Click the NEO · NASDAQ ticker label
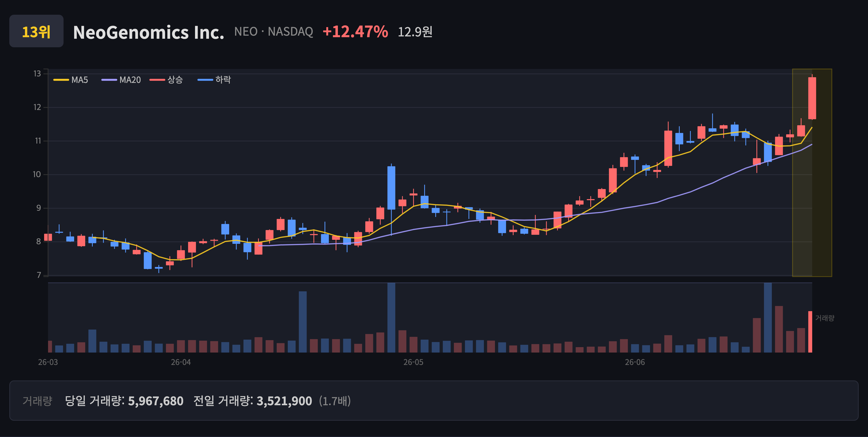 click(x=274, y=32)
